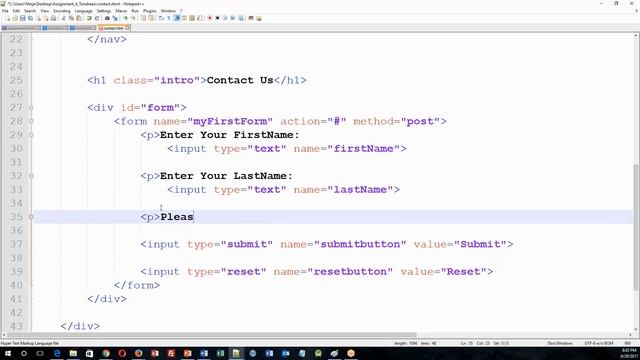Click the "myFirstForm" attribute value on line 28
The height and width of the screenshot is (360, 640).
point(230,121)
